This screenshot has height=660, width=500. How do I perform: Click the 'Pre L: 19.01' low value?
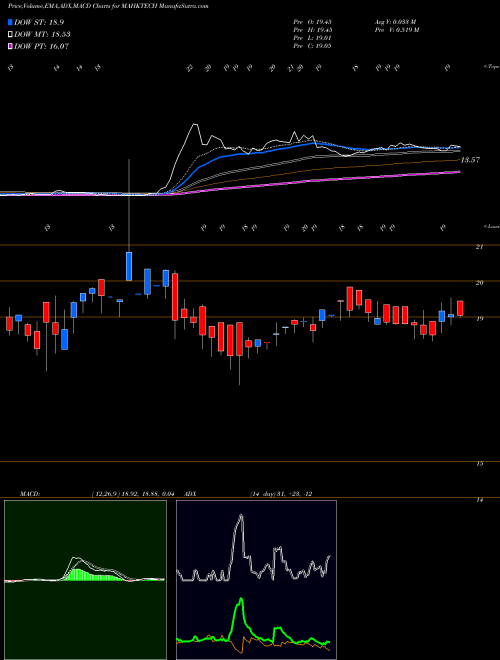coord(313,38)
